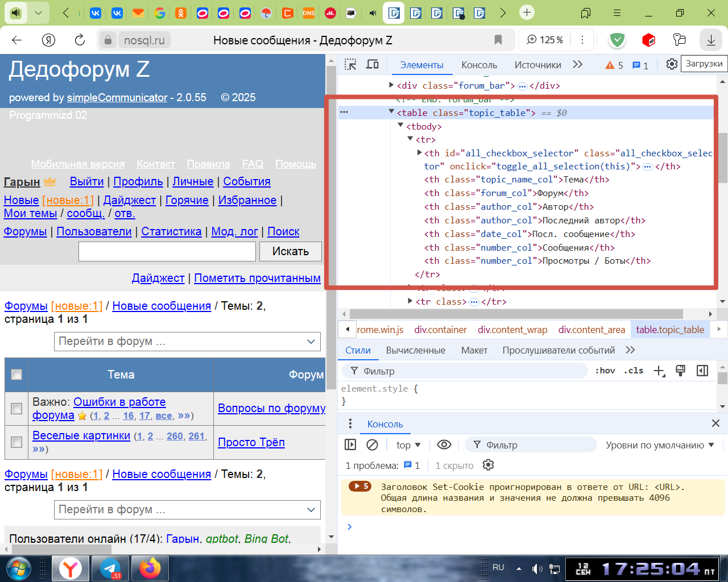This screenshot has height=582, width=728.
Task: Launch Telegram from the taskbar
Action: tap(110, 568)
